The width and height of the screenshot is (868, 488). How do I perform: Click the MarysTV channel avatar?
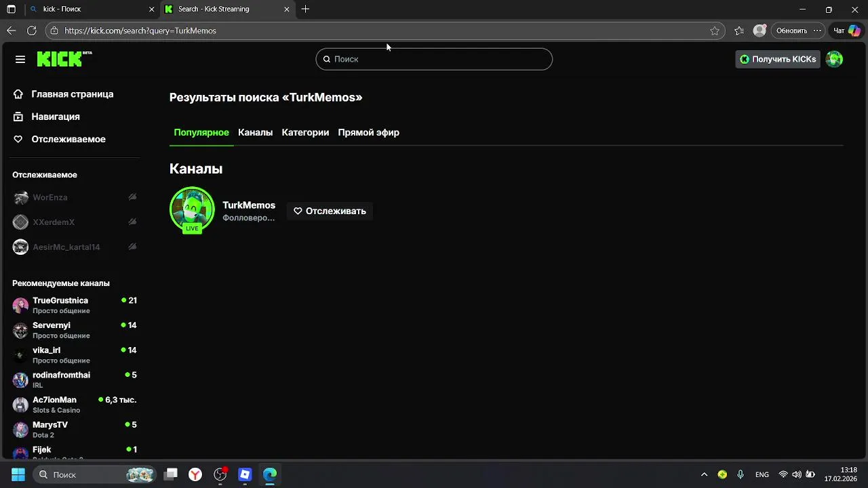(x=21, y=430)
